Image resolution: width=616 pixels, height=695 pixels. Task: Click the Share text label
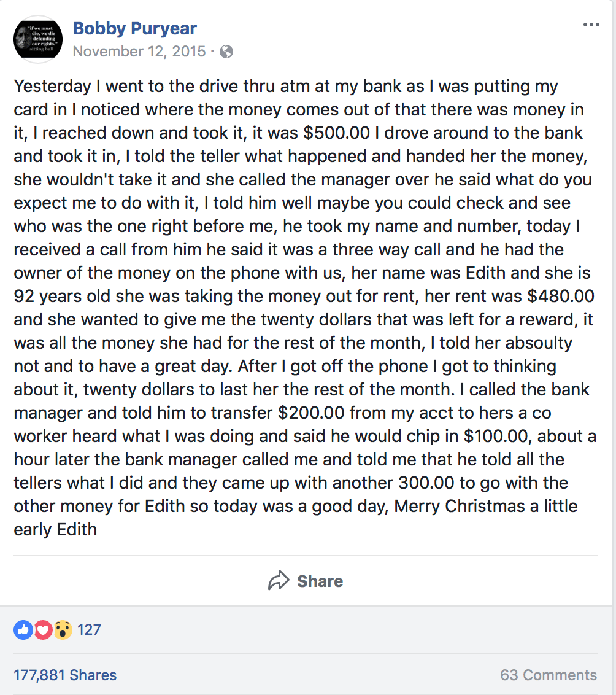pos(320,581)
